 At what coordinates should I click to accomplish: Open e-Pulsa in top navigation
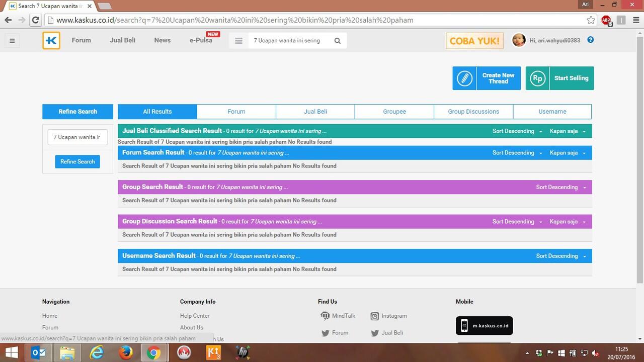pyautogui.click(x=201, y=40)
